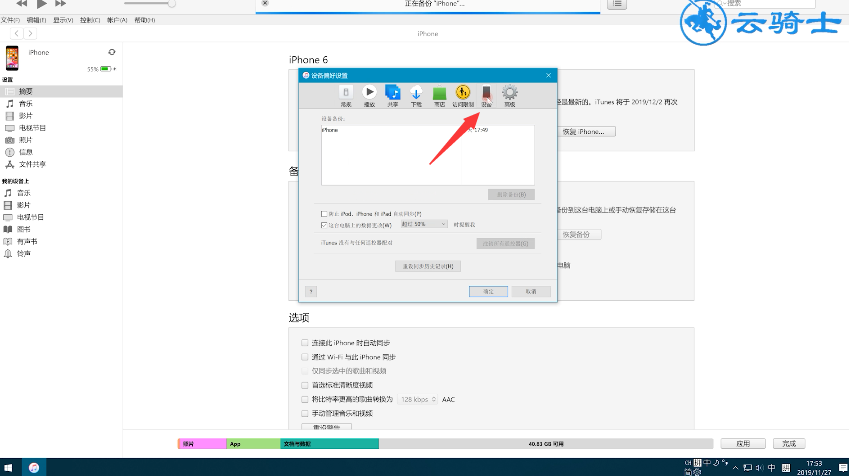849x476 pixels.
Task: Open the 常规 General preferences tab
Action: tap(346, 96)
